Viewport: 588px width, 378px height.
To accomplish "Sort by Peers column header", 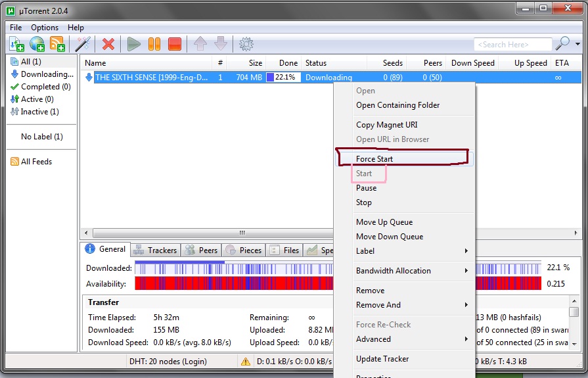I will (x=426, y=63).
